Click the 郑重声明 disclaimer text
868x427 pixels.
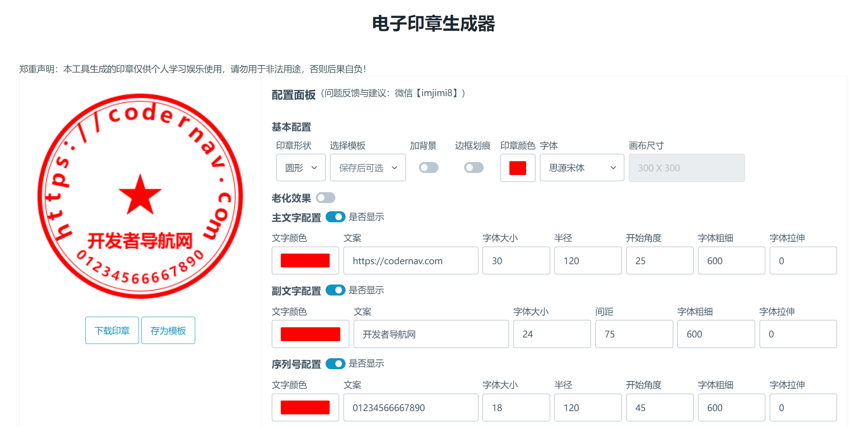pyautogui.click(x=193, y=69)
